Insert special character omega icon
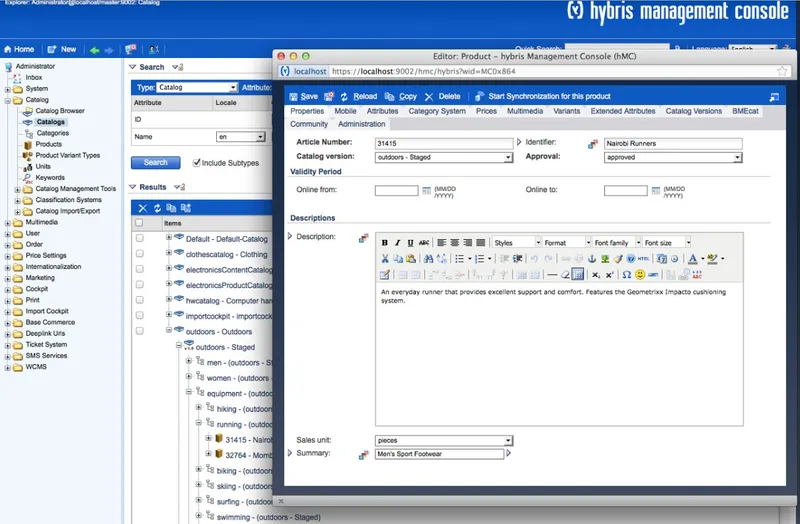Screen dimensions: 800x524 tap(627, 275)
